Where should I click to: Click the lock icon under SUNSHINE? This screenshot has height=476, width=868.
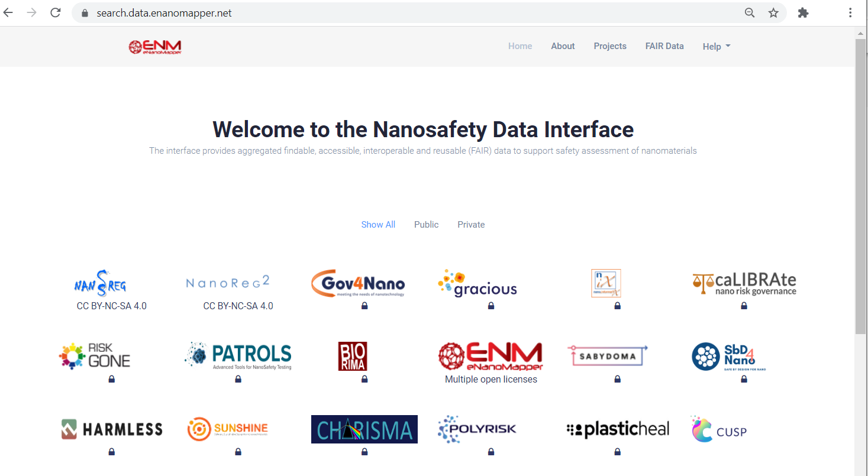pos(238,452)
